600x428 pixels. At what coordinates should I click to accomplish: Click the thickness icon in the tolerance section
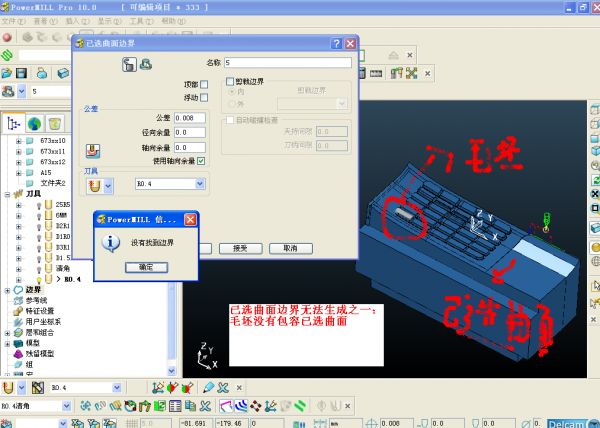[93, 151]
